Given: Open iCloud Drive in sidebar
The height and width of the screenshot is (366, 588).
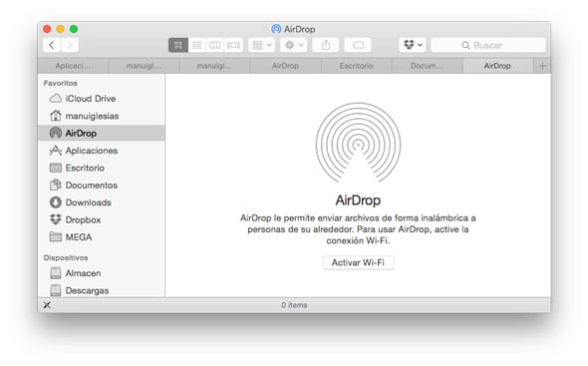Looking at the screenshot, I should (x=102, y=99).
